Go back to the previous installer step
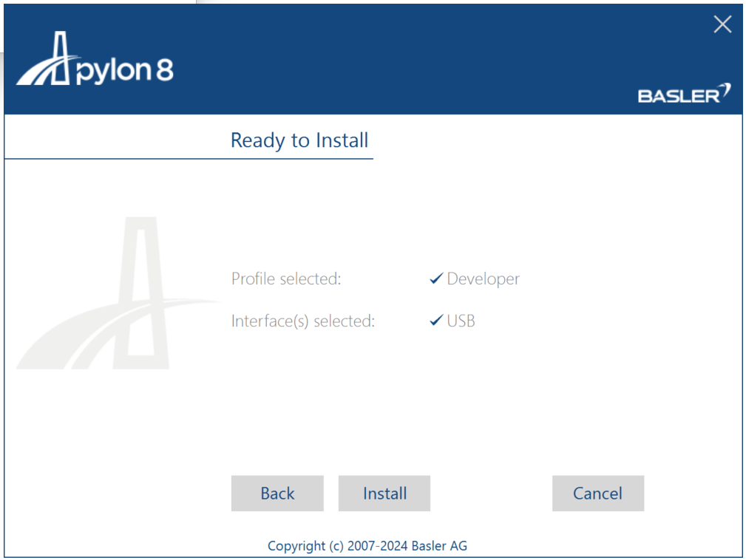This screenshot has height=560, width=746. tap(277, 494)
